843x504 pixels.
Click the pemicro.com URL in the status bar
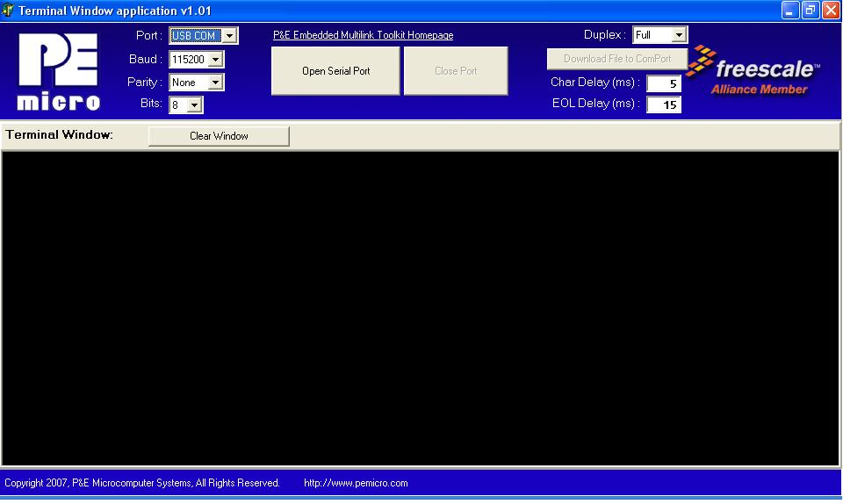click(356, 483)
